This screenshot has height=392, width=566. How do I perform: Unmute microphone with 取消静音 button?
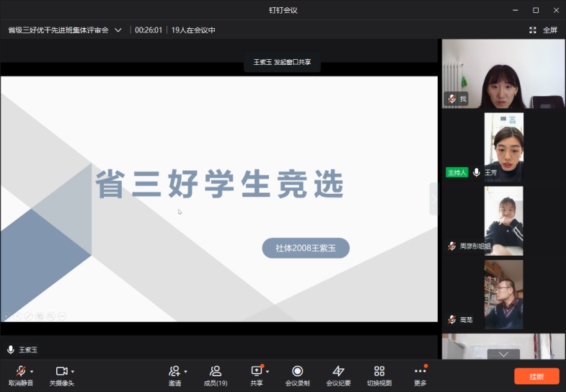point(19,375)
